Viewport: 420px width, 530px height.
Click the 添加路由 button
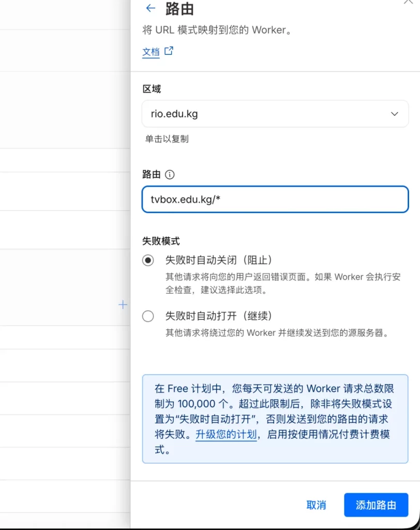(376, 505)
